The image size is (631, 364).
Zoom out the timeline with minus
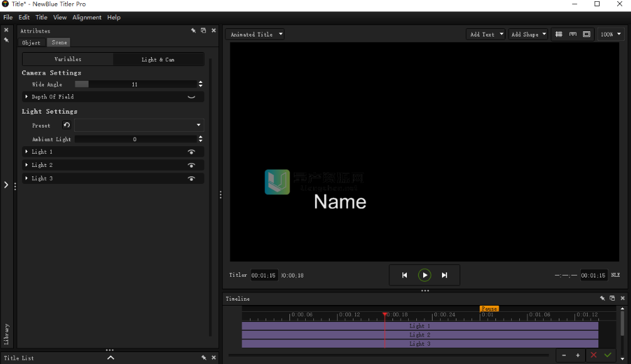(564, 355)
